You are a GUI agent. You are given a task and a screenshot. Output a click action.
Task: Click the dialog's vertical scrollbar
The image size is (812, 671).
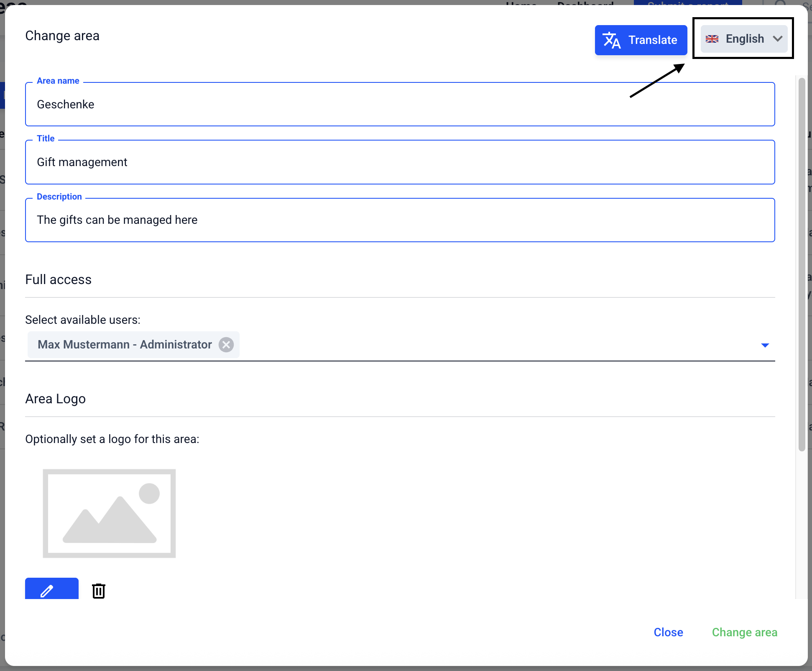801,264
